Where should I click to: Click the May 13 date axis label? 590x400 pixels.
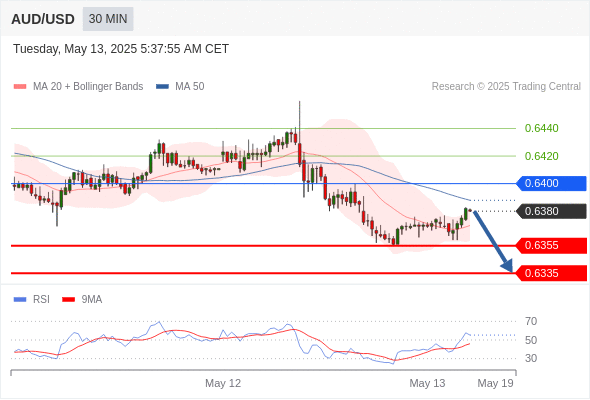coord(427,383)
